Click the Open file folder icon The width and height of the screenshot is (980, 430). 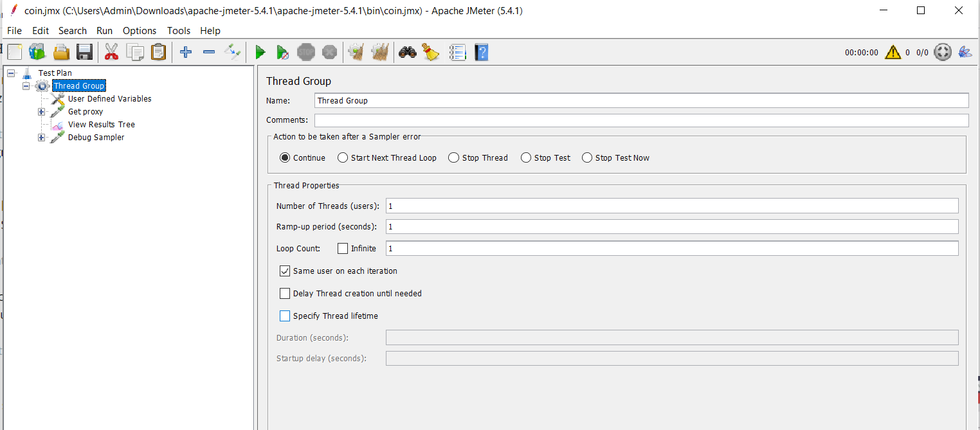tap(61, 52)
